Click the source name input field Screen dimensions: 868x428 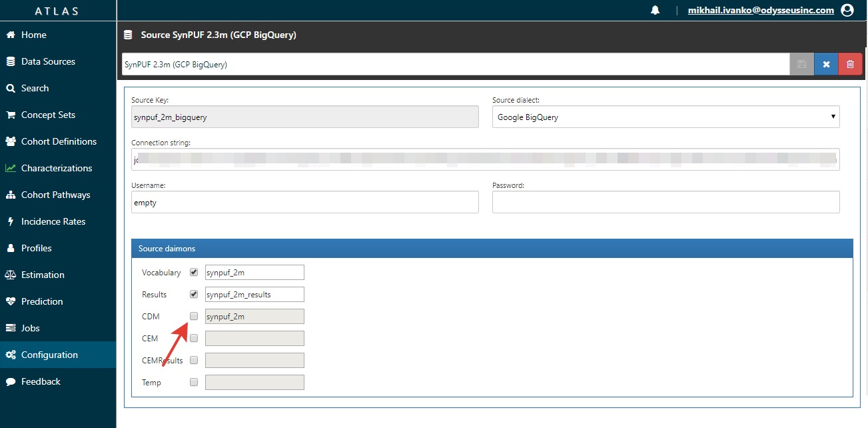coord(456,65)
